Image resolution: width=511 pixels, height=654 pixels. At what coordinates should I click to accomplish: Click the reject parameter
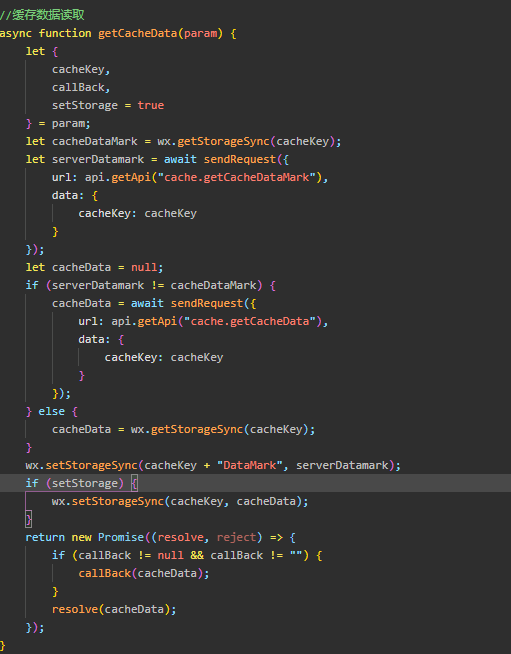click(237, 537)
